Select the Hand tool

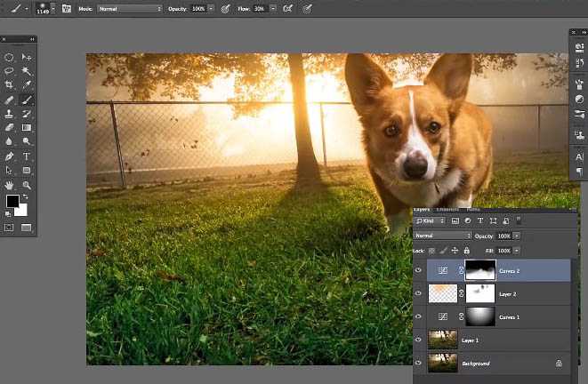(x=9, y=185)
